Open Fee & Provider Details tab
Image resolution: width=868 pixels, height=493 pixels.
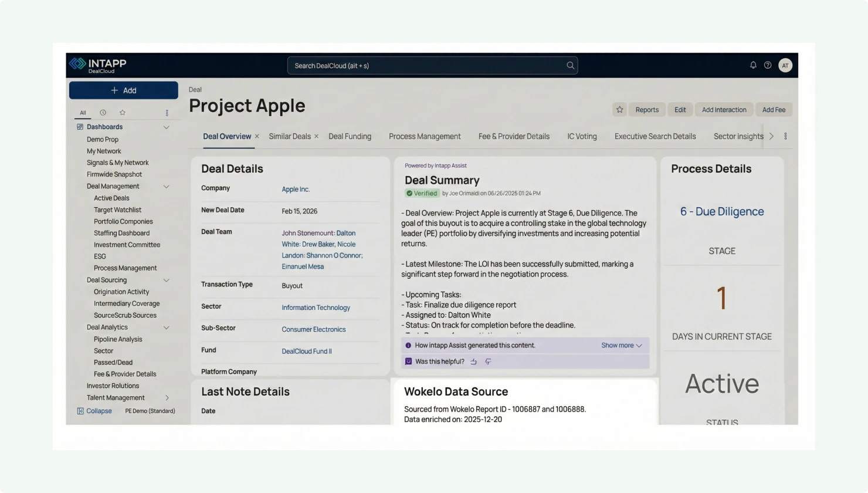(514, 136)
